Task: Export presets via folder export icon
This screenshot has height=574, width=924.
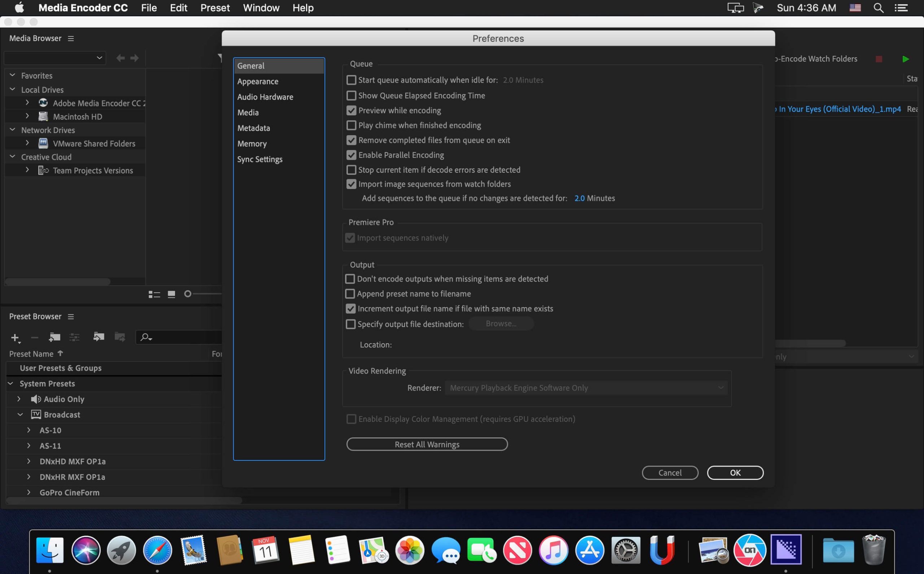Action: tap(120, 337)
